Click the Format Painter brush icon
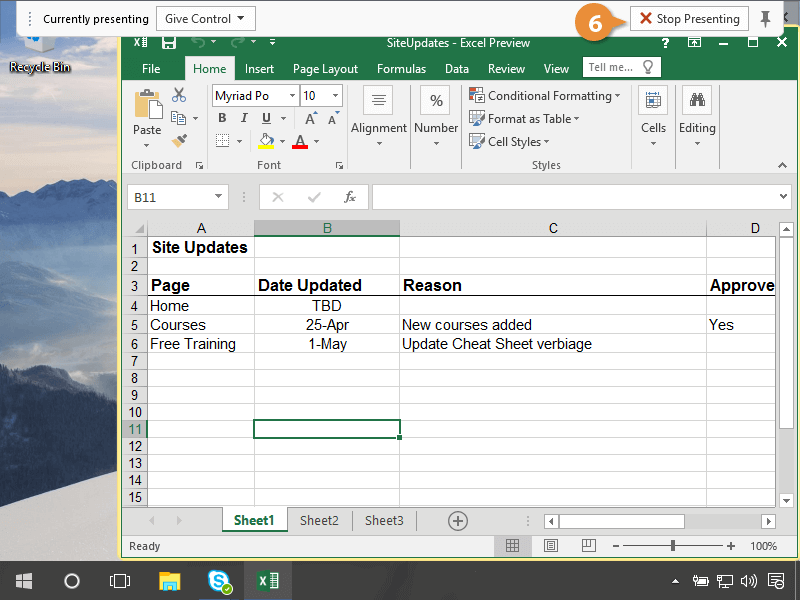 tap(179, 141)
